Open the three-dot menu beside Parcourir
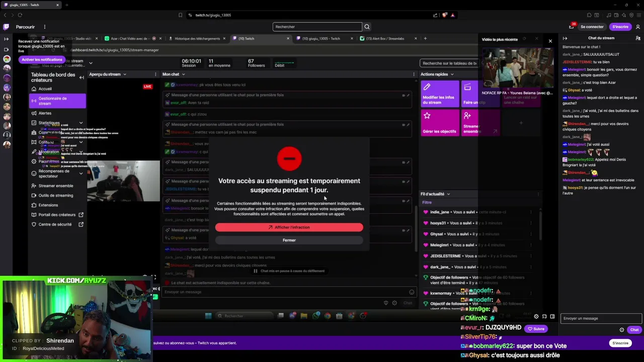644x362 pixels. click(x=44, y=27)
